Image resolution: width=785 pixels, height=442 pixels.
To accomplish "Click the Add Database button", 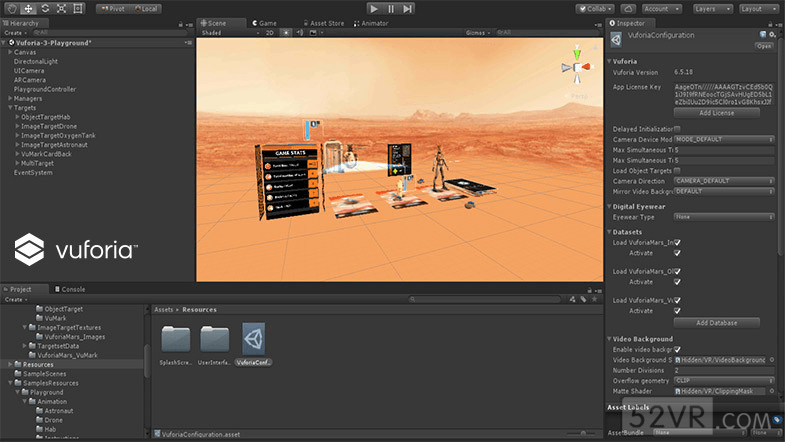I will [x=716, y=323].
